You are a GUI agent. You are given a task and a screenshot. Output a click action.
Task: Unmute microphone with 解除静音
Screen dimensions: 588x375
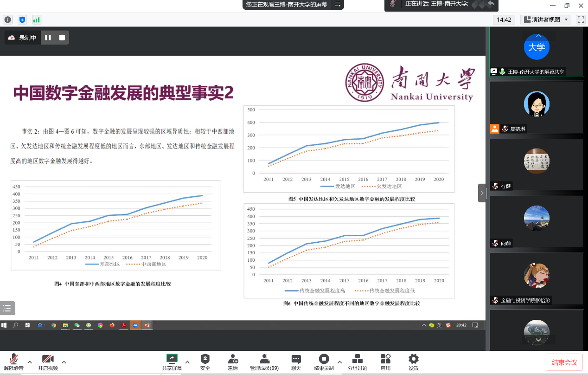pyautogui.click(x=13, y=362)
